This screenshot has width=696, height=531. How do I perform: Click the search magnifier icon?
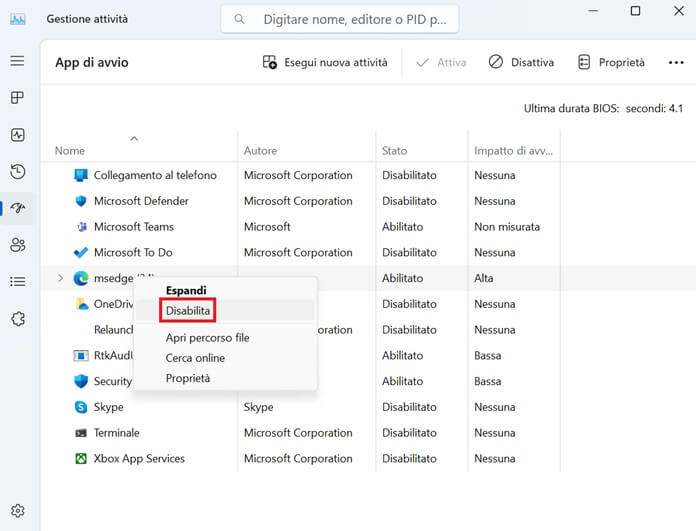point(239,19)
